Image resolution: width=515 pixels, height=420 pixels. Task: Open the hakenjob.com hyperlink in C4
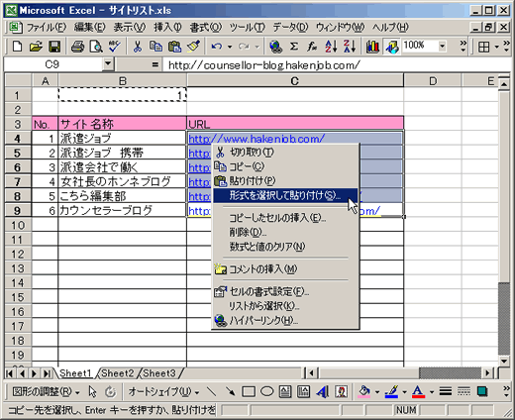tap(257, 139)
